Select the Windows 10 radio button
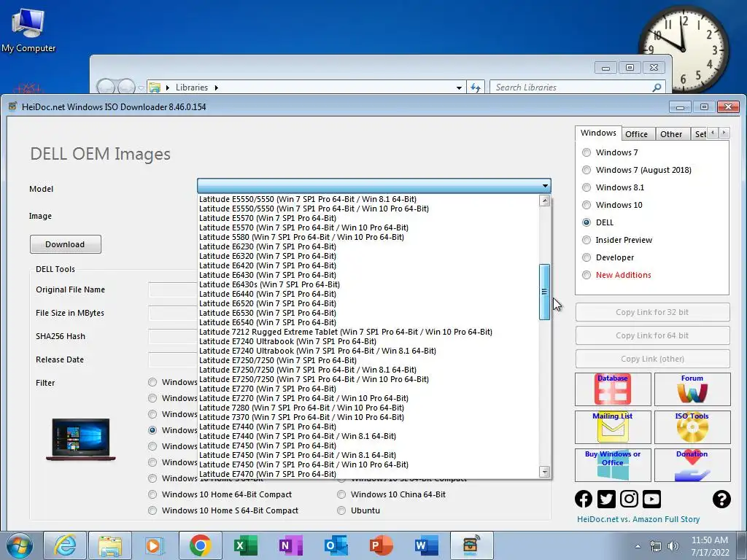The width and height of the screenshot is (747, 560). [587, 205]
